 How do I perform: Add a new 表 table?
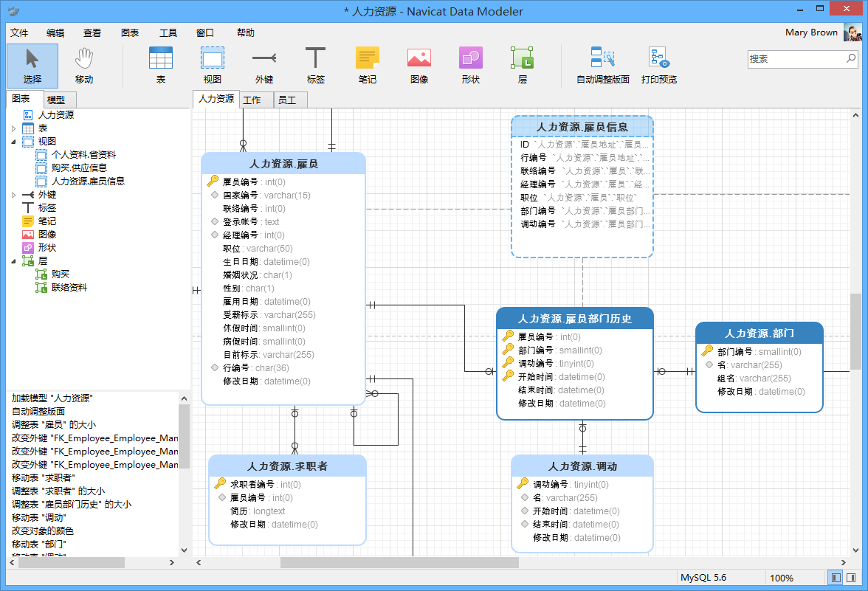161,66
